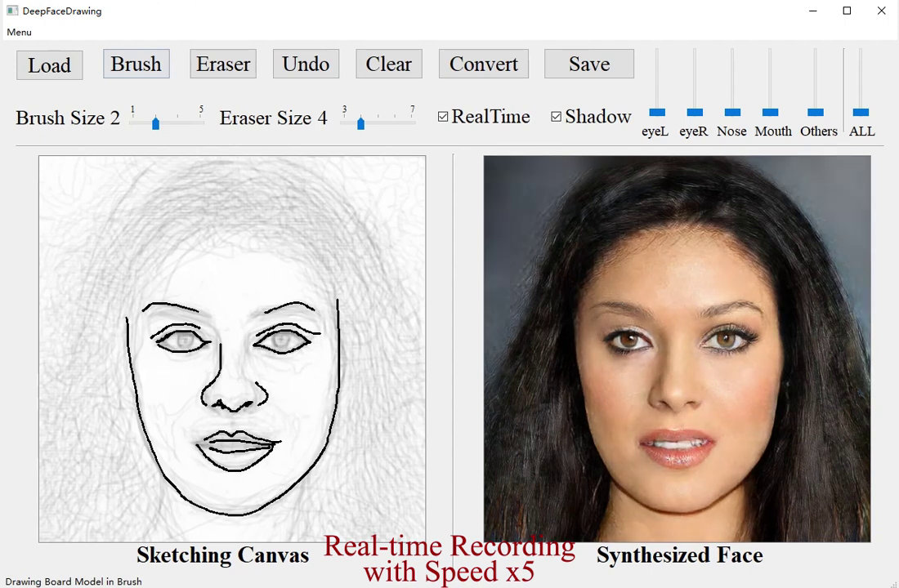Click the Eraser Size slider handle
Screen dimensions: 899x588
[360, 123]
